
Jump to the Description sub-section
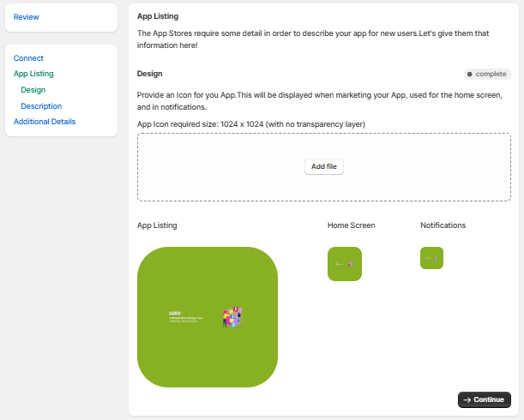click(41, 106)
